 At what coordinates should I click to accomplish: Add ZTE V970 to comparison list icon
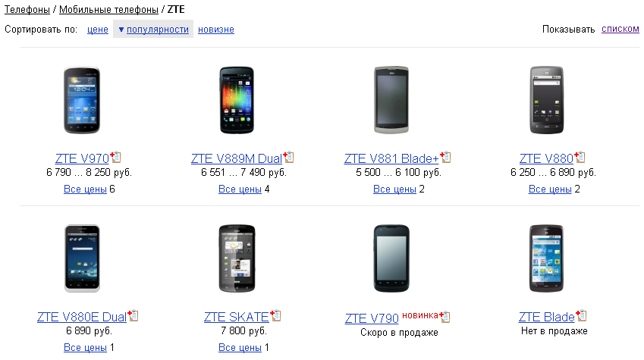coord(115,157)
